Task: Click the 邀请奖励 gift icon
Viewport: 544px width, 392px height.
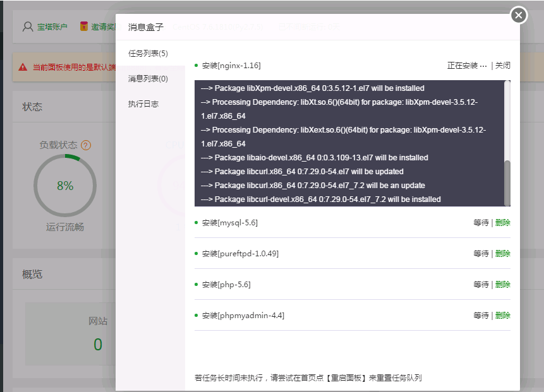Action: point(83,27)
